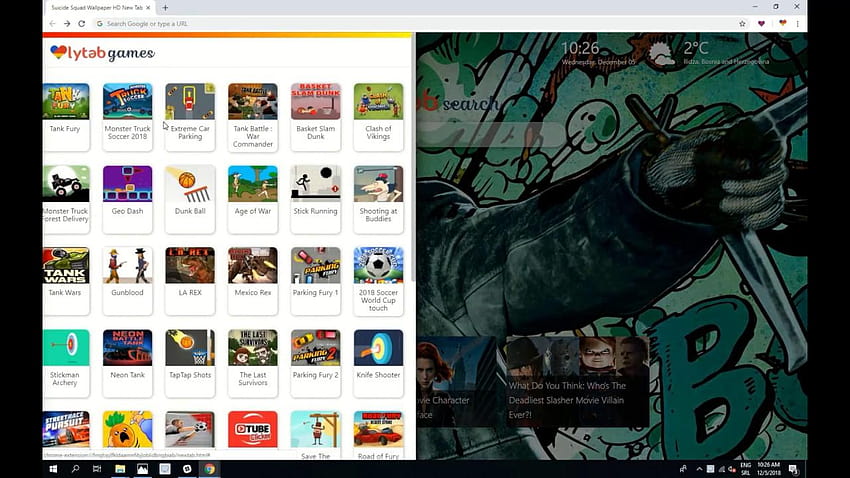Screen dimensions: 850x478
Task: Open the Deadliest Slasher Movie Villain article
Action: 577,382
